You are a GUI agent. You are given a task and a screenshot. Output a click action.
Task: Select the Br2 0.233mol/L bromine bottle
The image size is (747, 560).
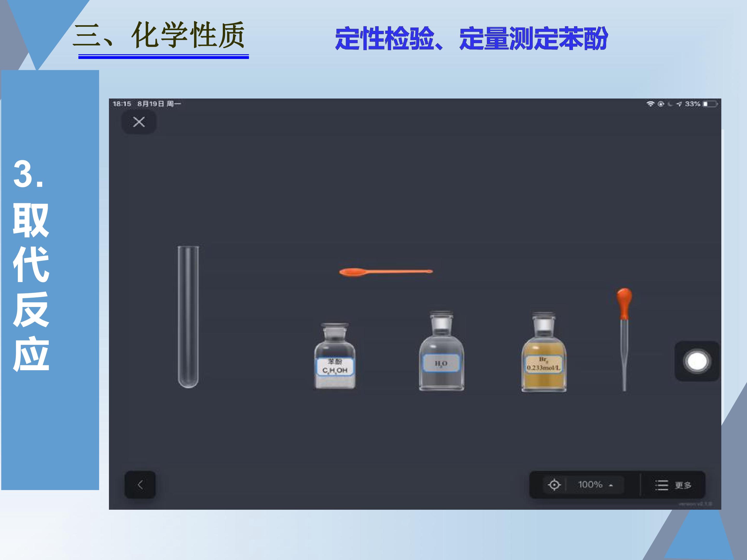click(544, 352)
